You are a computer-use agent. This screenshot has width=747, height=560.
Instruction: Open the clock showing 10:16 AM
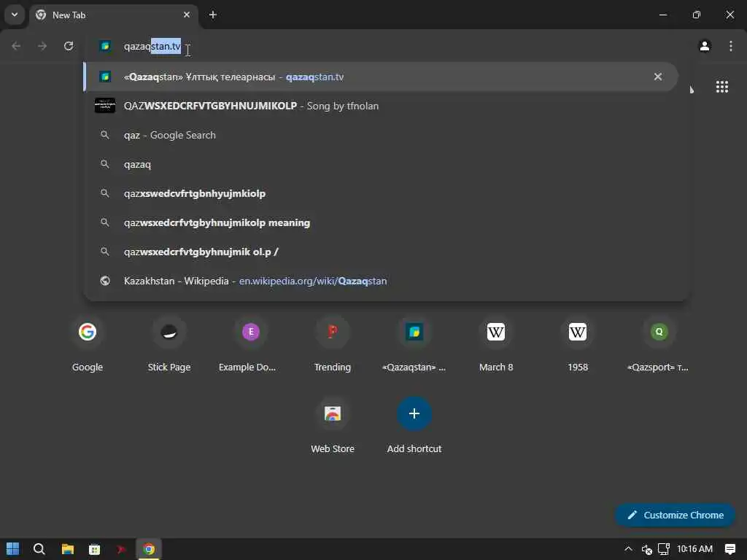694,549
